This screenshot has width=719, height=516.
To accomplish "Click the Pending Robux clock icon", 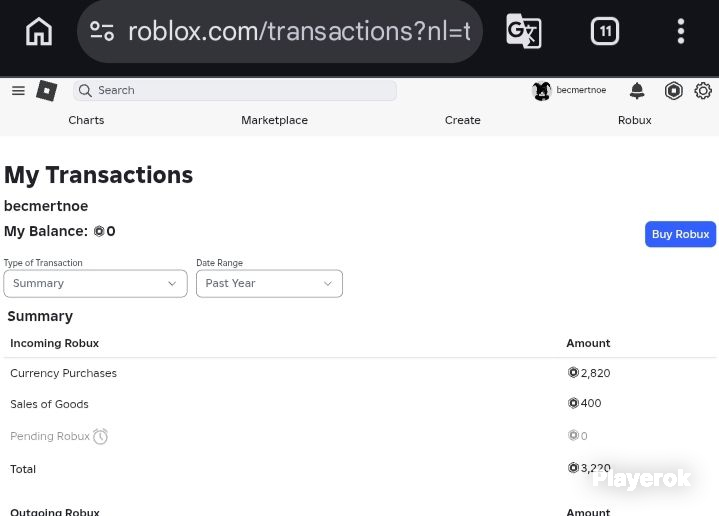I will (x=100, y=436).
